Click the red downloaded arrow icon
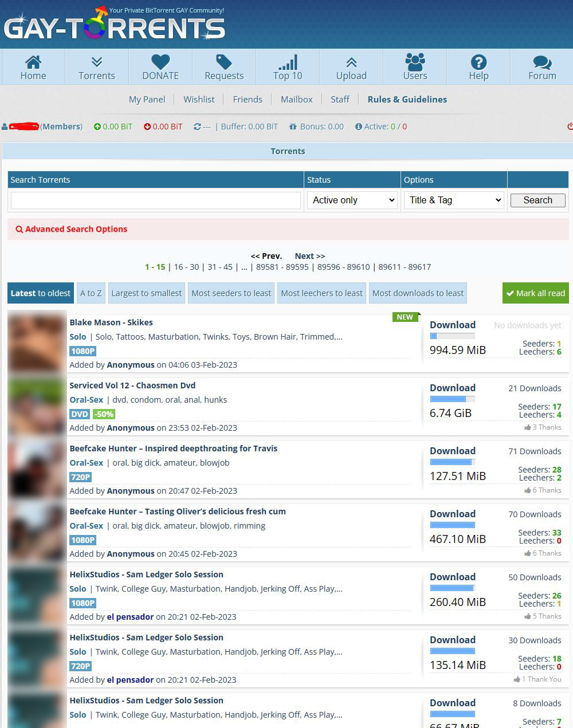The width and height of the screenshot is (573, 728). pos(147,127)
